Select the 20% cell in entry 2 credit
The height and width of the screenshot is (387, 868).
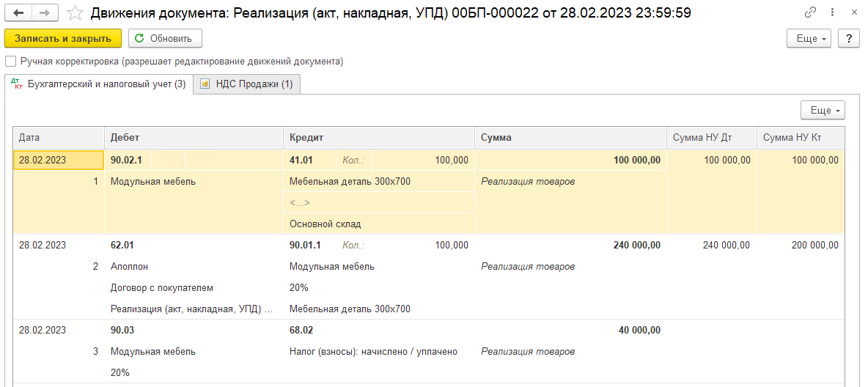pyautogui.click(x=378, y=287)
